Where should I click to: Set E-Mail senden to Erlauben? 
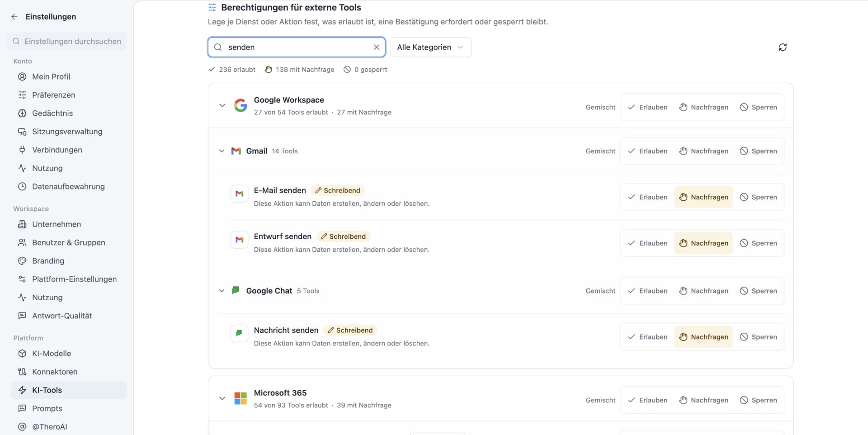(x=648, y=197)
